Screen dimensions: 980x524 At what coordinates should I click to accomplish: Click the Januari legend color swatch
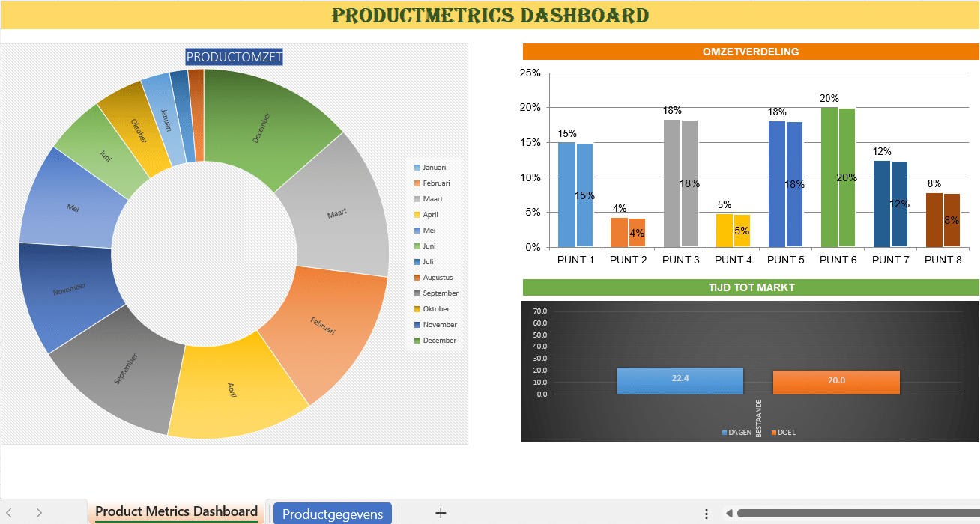(417, 168)
